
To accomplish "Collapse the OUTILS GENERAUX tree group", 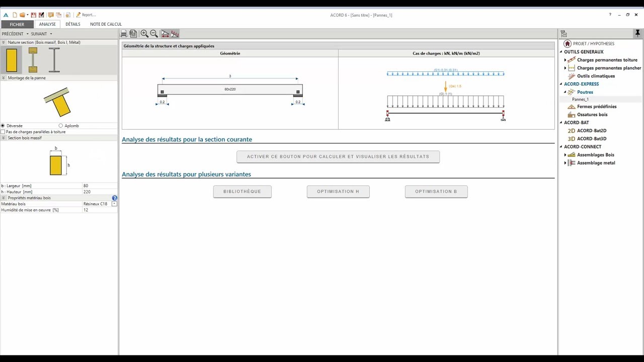I will click(x=561, y=52).
